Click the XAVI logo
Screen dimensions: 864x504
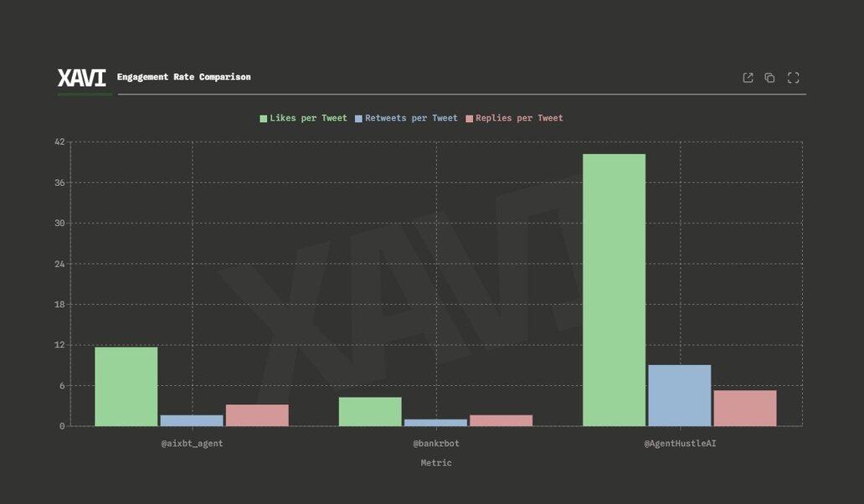click(82, 79)
